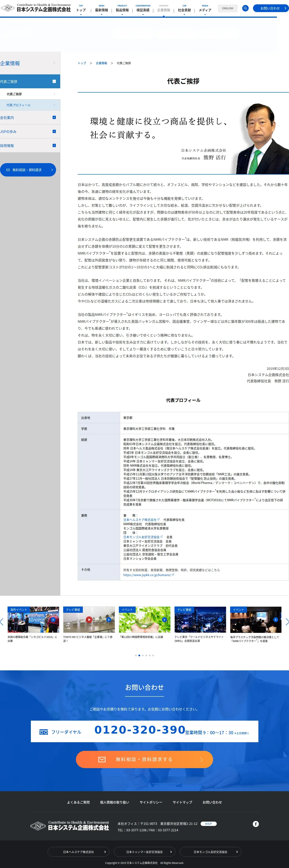
Task: Click the 企業情報 sidebar heading
Action: pyautogui.click(x=30, y=63)
